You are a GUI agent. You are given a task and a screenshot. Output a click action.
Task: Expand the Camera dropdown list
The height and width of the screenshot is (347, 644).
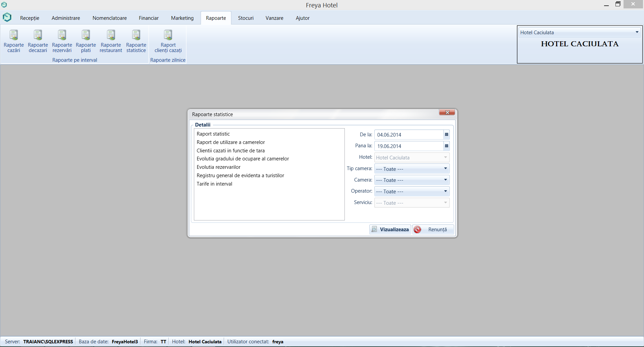(445, 180)
